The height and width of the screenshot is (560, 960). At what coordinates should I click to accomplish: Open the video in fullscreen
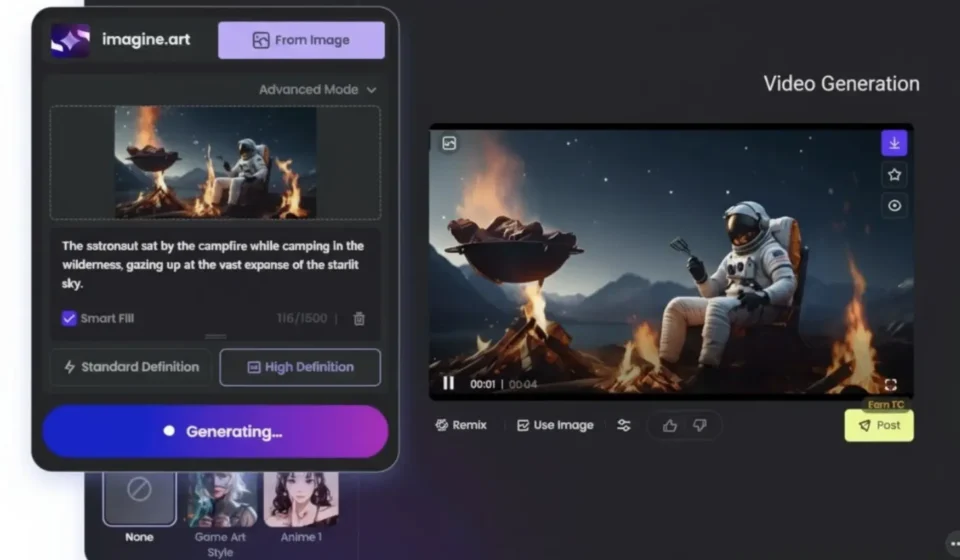click(891, 384)
